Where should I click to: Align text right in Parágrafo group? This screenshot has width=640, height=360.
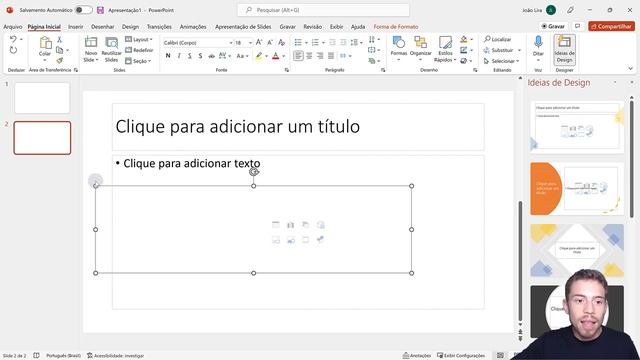[x=320, y=56]
